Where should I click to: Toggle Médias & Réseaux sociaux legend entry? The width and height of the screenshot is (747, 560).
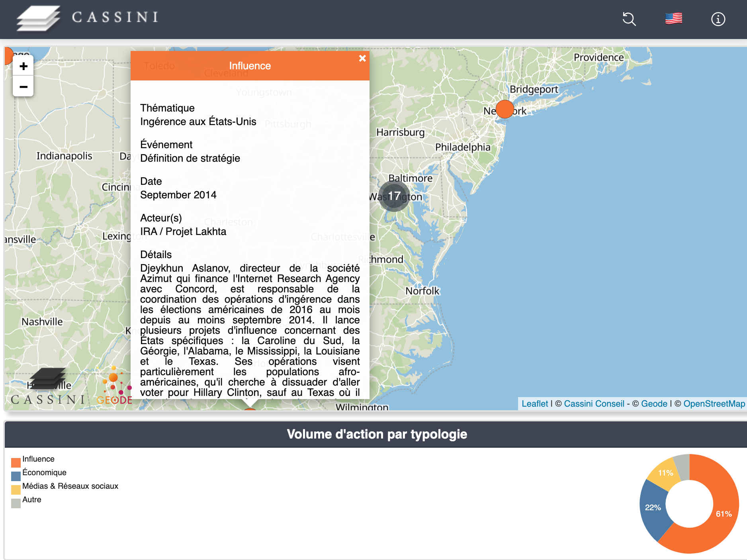(70, 486)
